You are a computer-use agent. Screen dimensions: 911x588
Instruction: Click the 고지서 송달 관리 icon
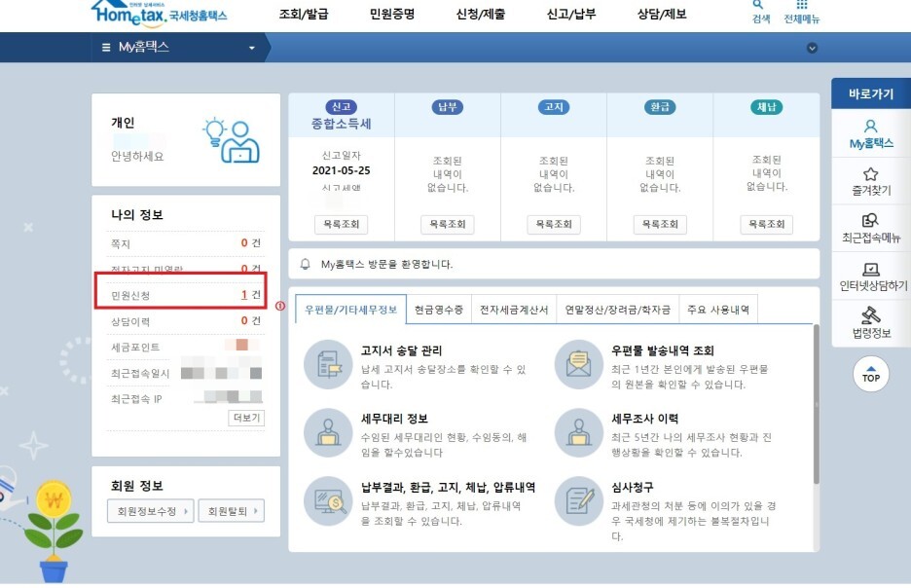click(x=328, y=364)
